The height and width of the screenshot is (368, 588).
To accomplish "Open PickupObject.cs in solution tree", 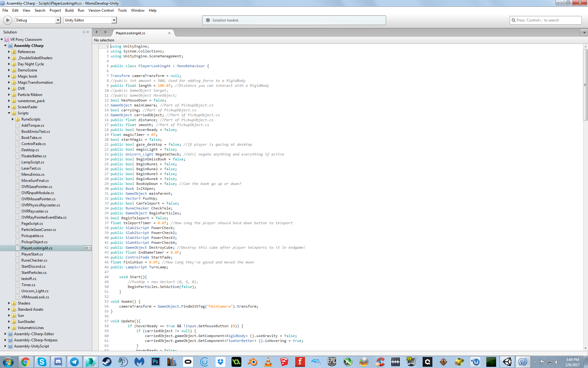I will (x=34, y=242).
